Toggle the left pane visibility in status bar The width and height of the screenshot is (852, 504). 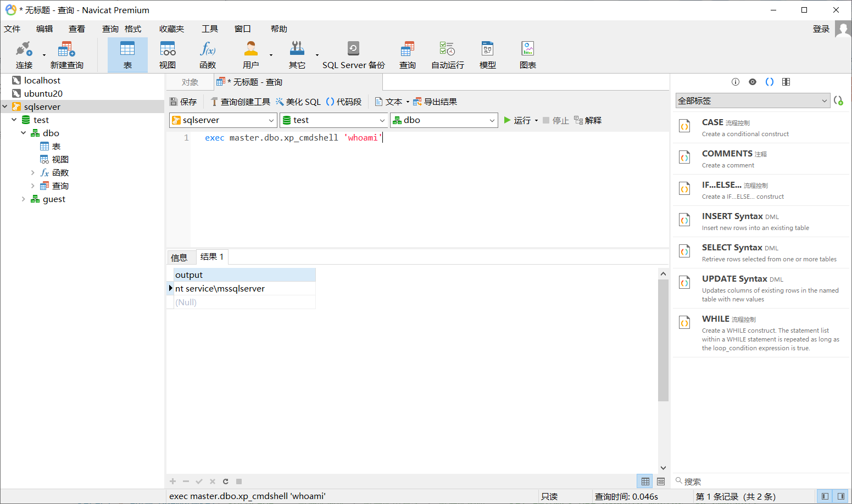click(825, 496)
